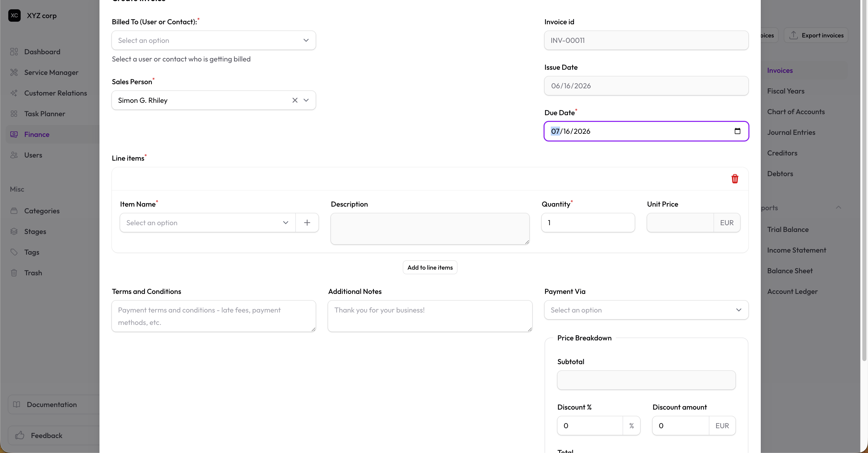This screenshot has height=453, width=868.
Task: Click Terms and Conditions textarea
Action: coord(214,316)
